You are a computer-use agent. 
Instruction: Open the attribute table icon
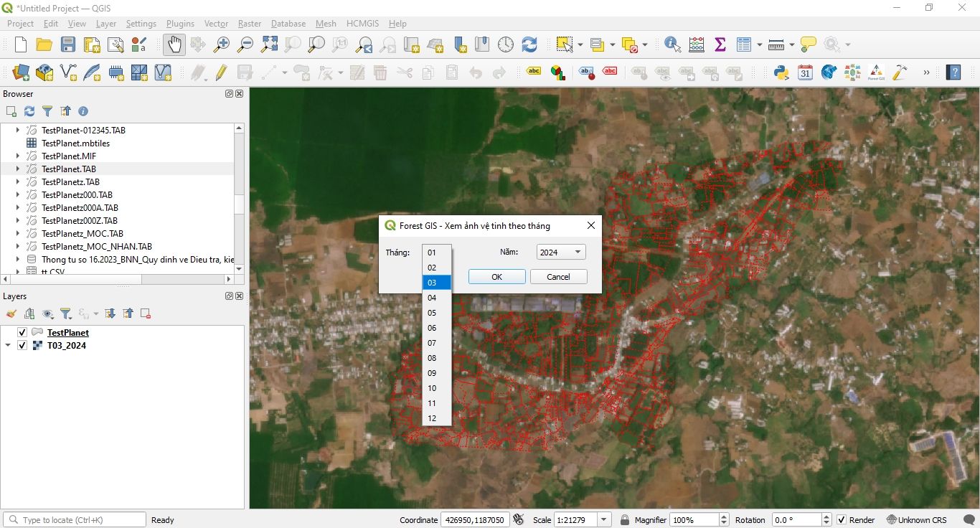[744, 44]
